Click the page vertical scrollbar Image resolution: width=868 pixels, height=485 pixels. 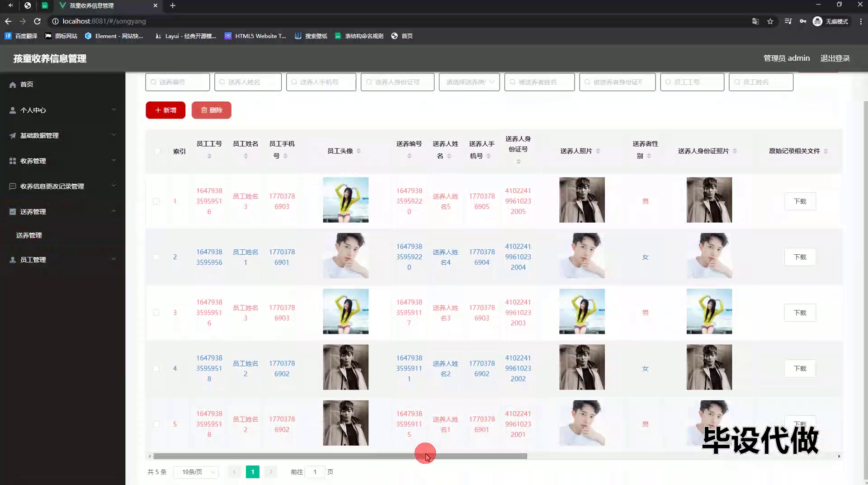866,290
